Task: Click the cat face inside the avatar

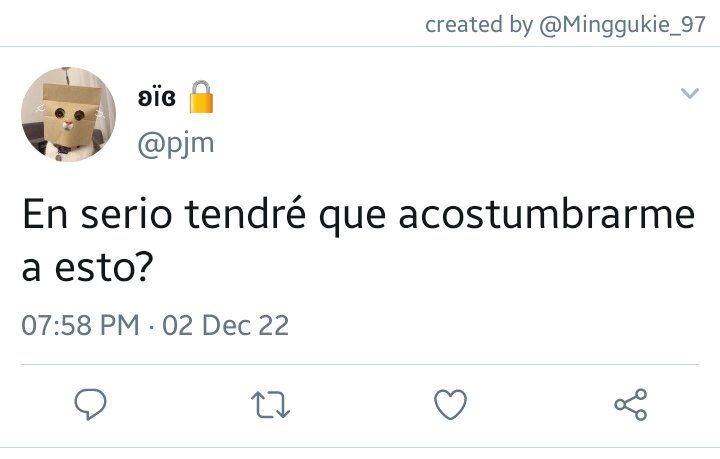Action: tap(69, 116)
